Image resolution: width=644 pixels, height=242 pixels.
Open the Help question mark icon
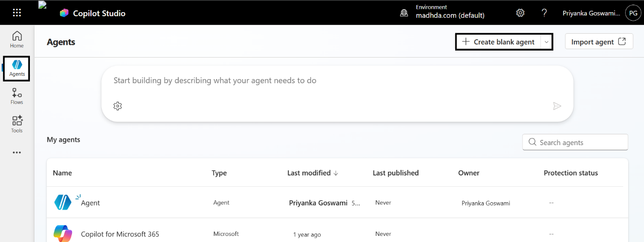pyautogui.click(x=544, y=13)
